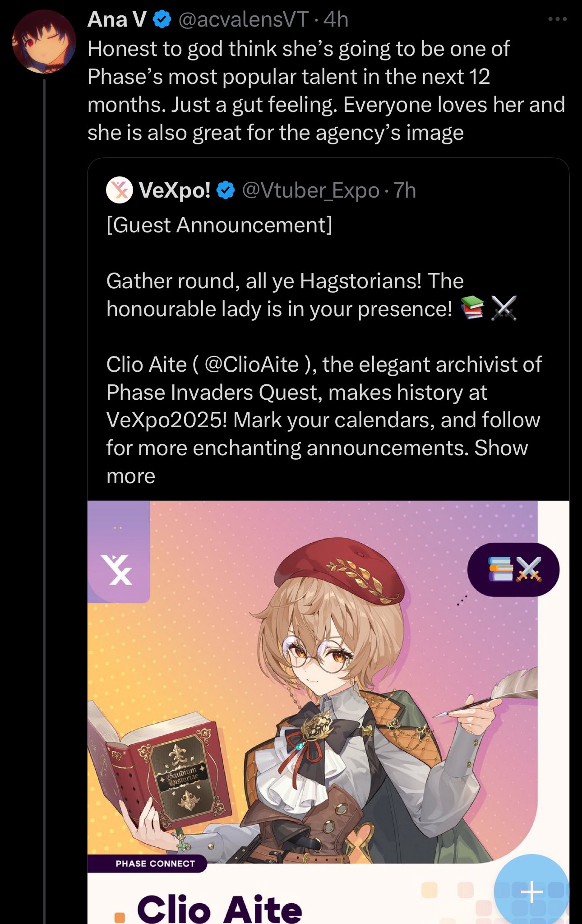Screen dimensions: 582x924
Task: Tap the VeXpo! display name
Action: [x=175, y=190]
